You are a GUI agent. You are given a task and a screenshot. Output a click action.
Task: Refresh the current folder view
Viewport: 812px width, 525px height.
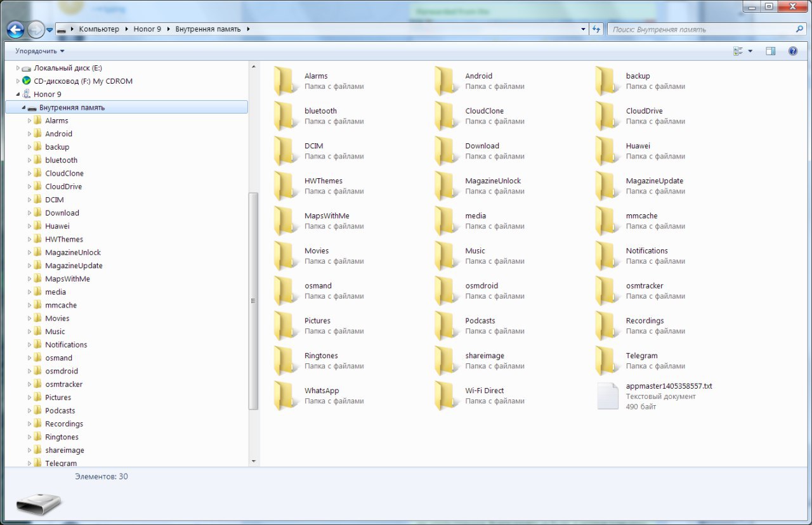[x=596, y=29]
